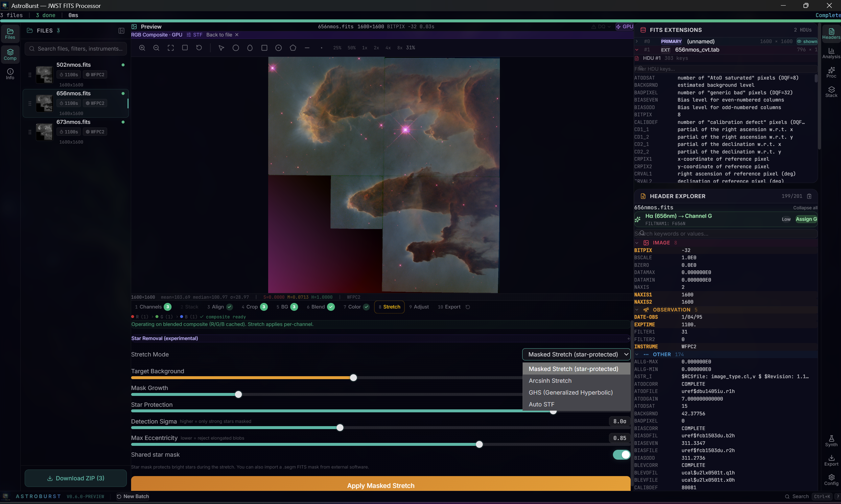The image size is (841, 504).
Task: Set zoom level to 2x
Action: click(376, 48)
